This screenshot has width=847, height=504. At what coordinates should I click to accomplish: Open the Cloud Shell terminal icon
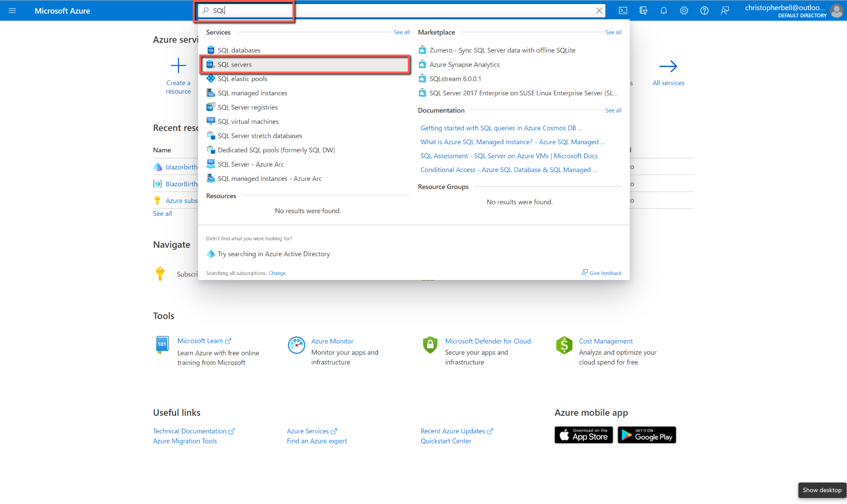(623, 10)
